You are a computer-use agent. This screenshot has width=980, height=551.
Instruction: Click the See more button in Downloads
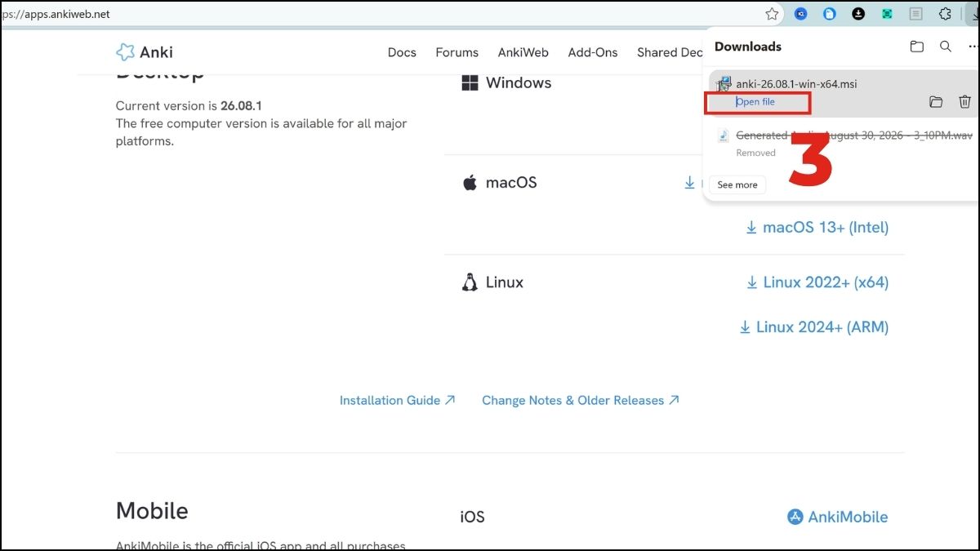tap(737, 184)
